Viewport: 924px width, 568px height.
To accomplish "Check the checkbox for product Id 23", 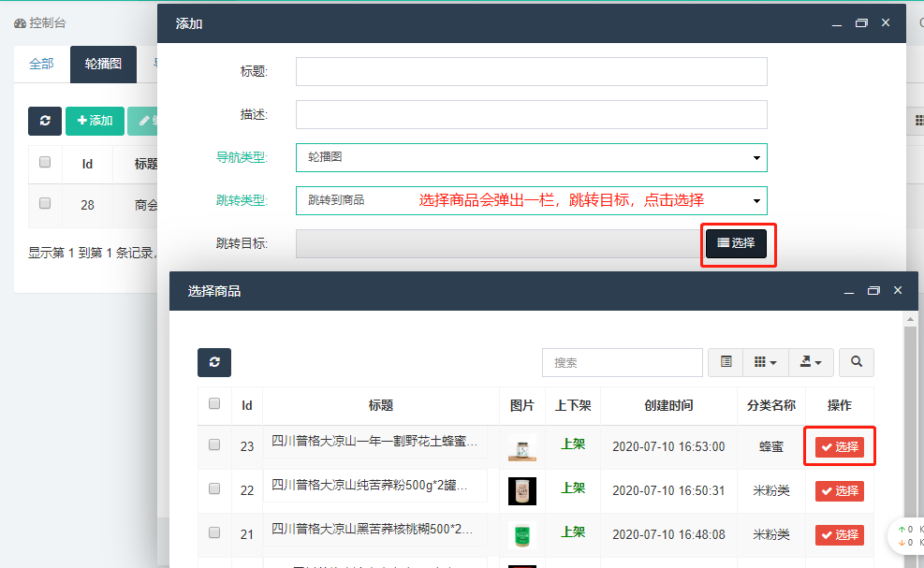I will click(x=214, y=445).
